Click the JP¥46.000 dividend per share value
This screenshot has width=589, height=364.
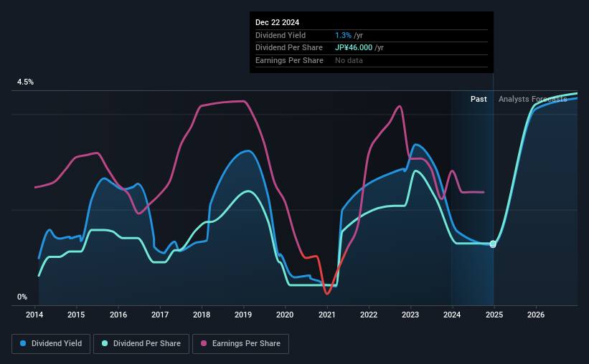(x=354, y=48)
